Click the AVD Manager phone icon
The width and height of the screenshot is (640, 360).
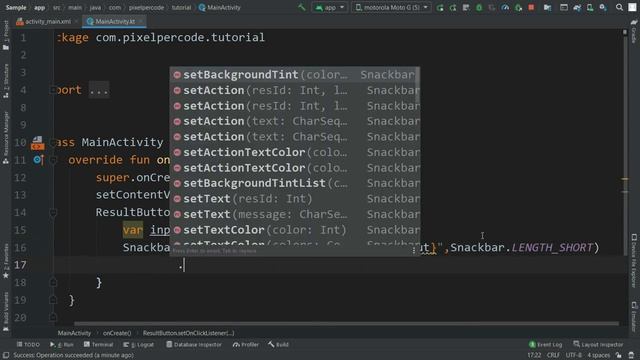tap(590, 7)
